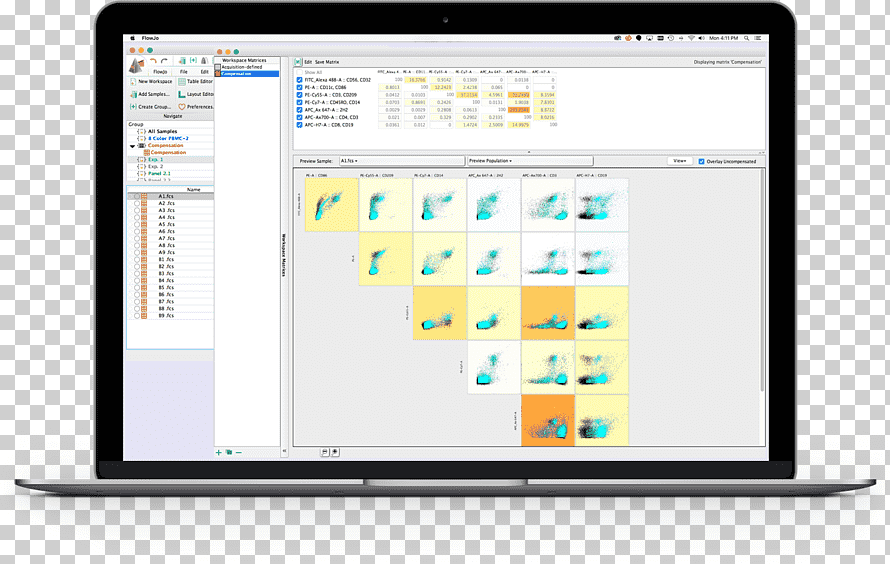Select the Acquisition-defined matrix
Viewport: 890px width, 564px height.
(x=242, y=67)
